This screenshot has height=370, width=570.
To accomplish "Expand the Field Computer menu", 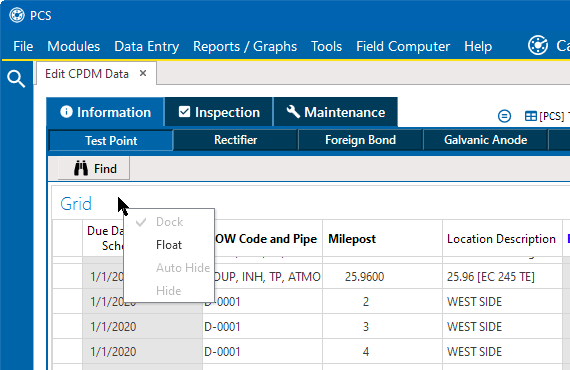I will coord(403,46).
